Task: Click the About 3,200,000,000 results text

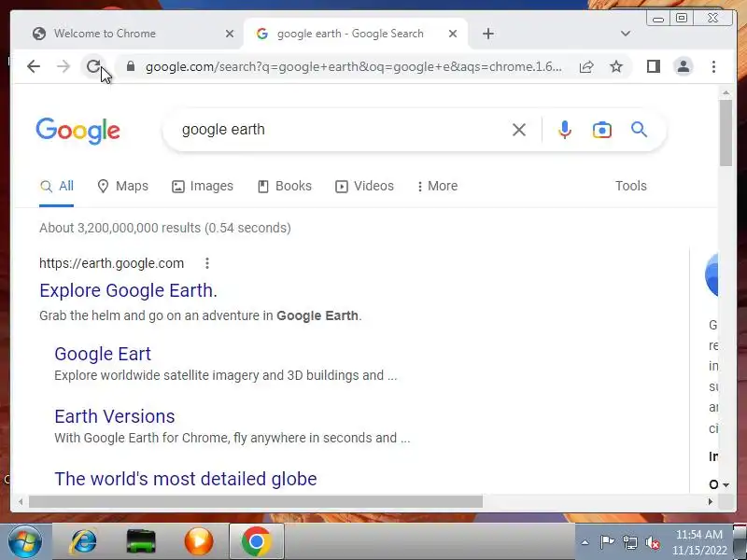Action: pyautogui.click(x=165, y=228)
